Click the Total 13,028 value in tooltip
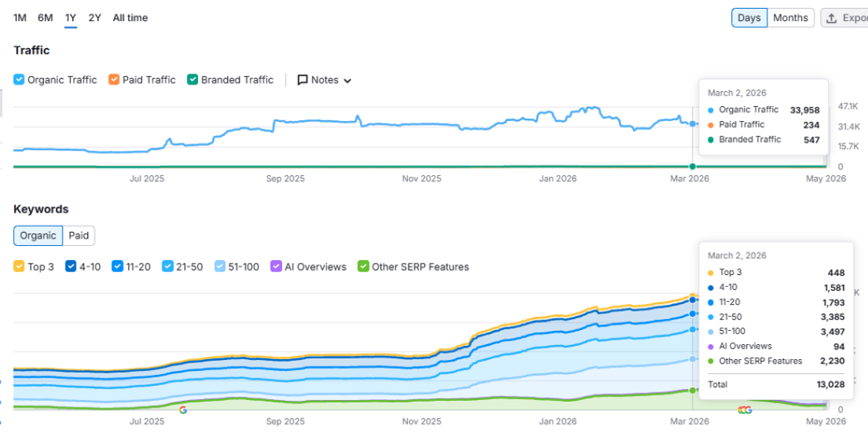868x433 pixels. coord(830,384)
